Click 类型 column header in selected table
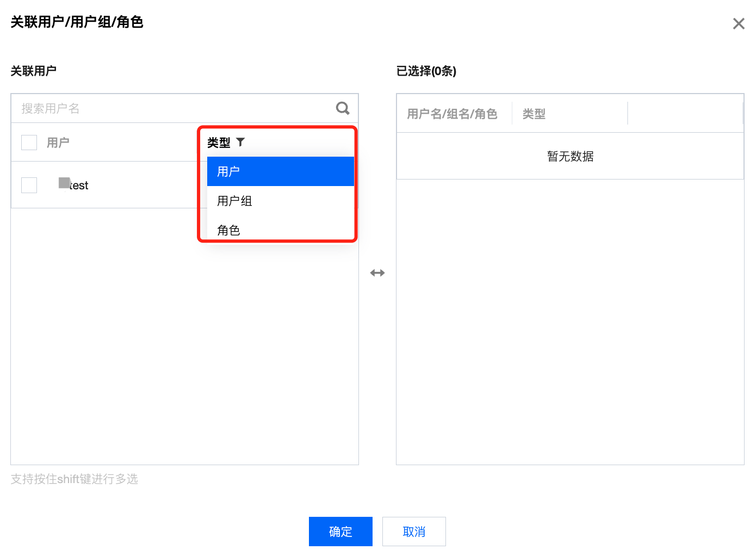756x556 pixels. 534,114
